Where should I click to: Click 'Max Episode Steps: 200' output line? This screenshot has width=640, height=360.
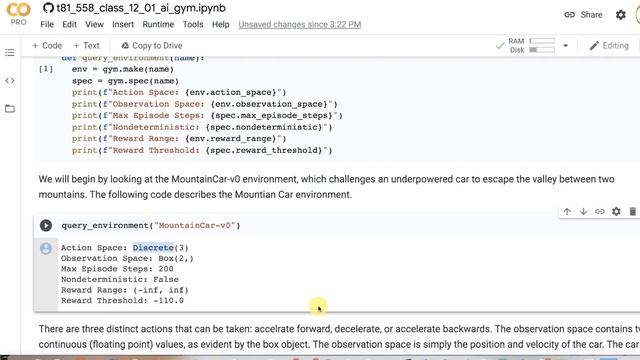coord(117,269)
